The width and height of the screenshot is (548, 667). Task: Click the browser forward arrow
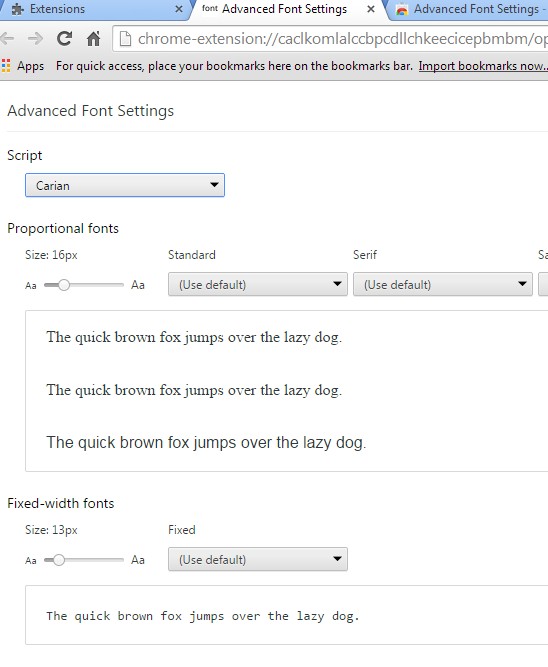pos(35,39)
